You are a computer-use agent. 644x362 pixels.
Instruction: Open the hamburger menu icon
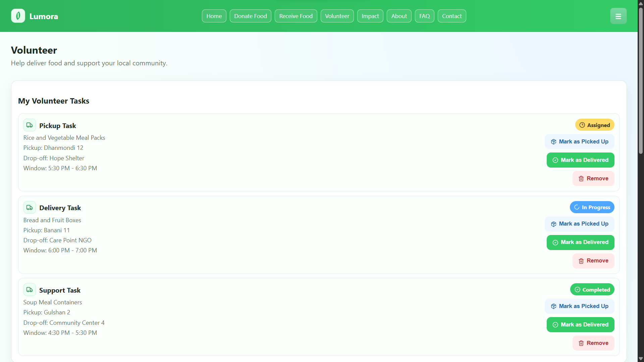[x=618, y=16]
